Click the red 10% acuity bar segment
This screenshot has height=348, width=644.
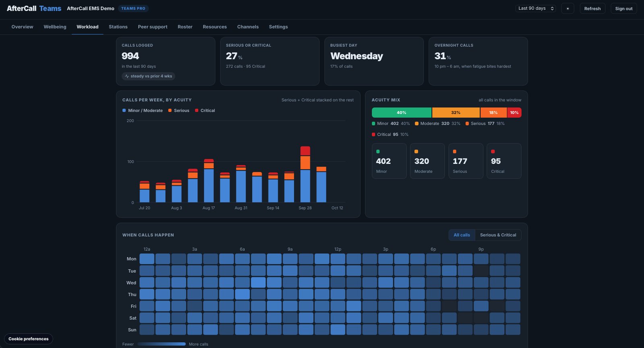click(x=514, y=113)
